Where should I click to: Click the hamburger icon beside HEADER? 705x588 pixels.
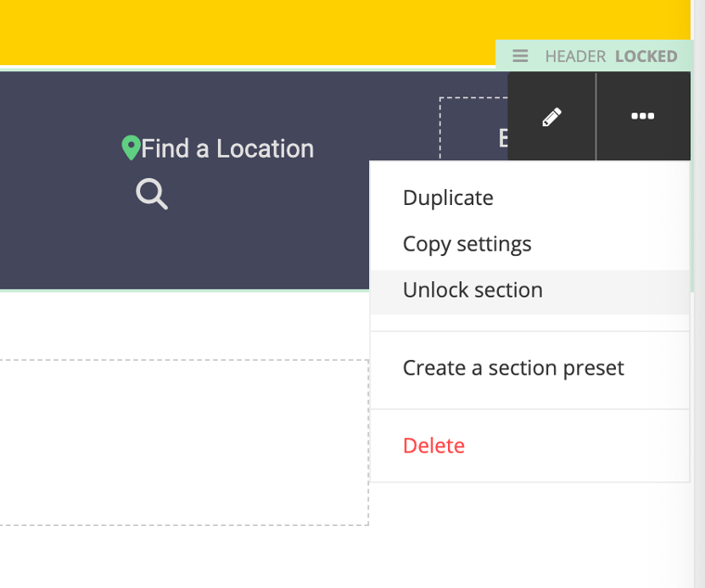tap(520, 57)
